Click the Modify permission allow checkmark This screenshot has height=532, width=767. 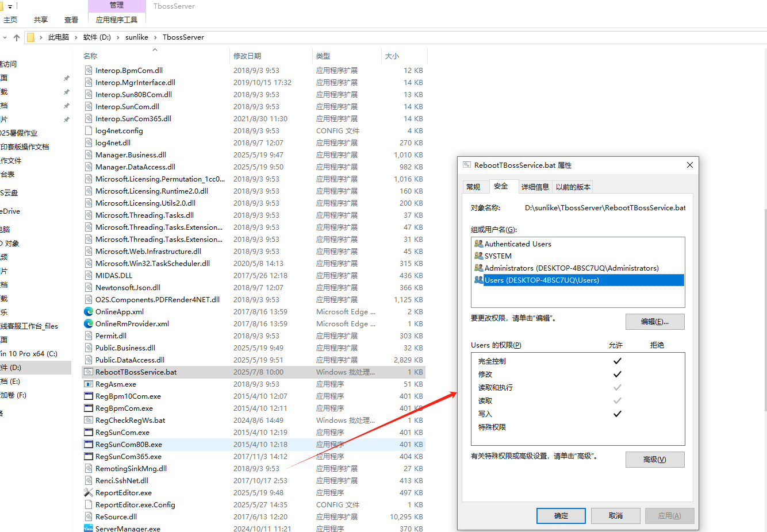617,375
